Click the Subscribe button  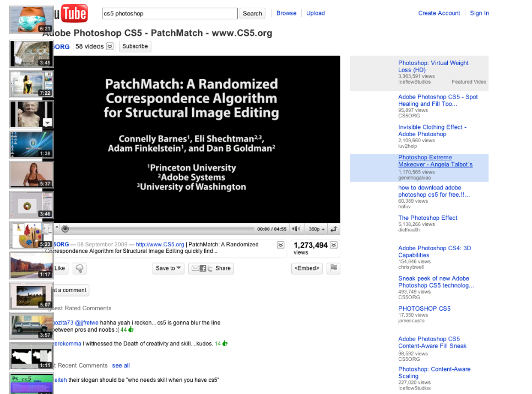(x=135, y=46)
